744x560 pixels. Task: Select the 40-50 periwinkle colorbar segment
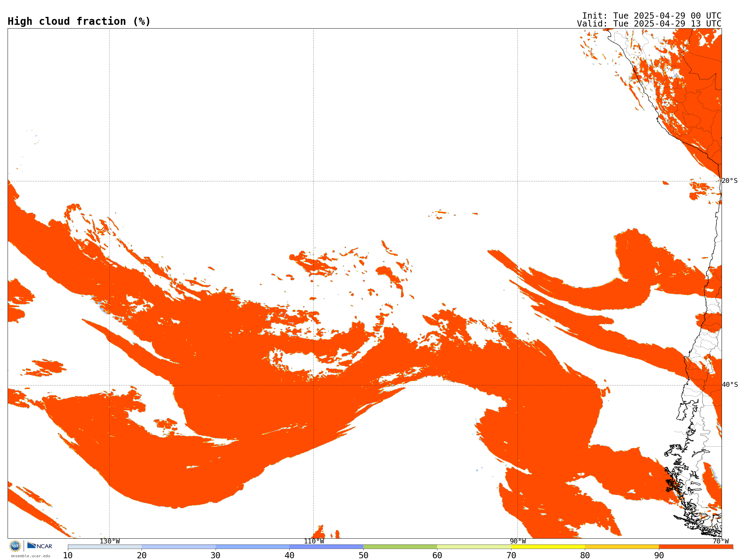tap(326, 547)
